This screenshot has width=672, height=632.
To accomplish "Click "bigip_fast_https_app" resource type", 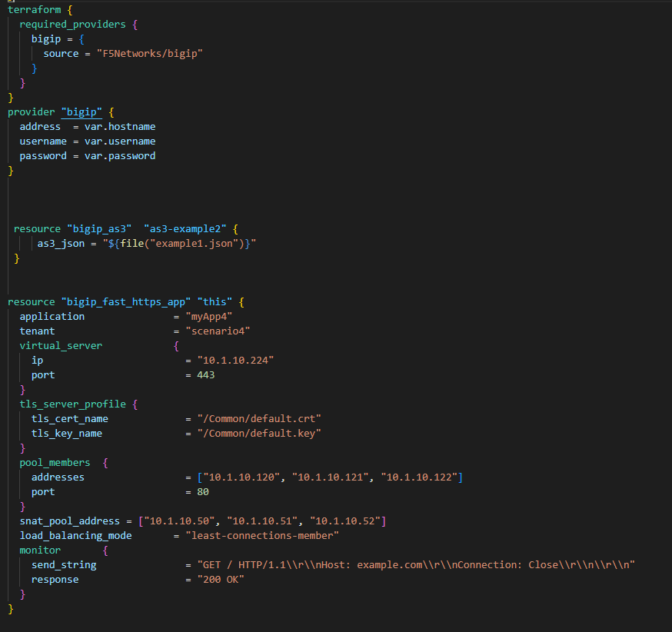I will point(126,302).
